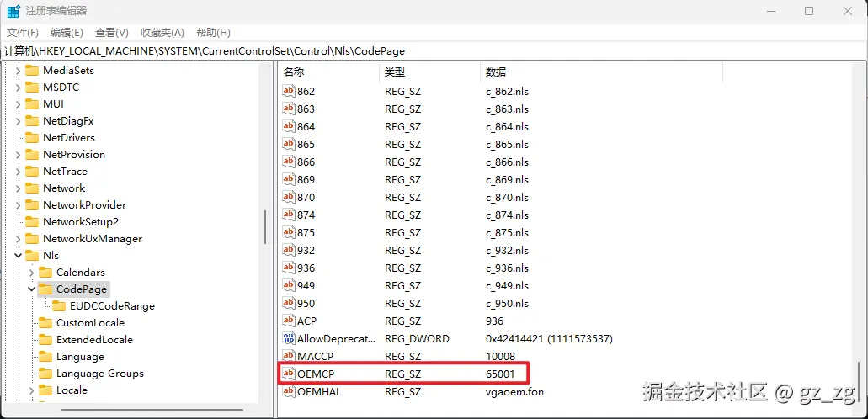The height and width of the screenshot is (419, 868).
Task: Expand the NetDiagFx key
Action: (x=19, y=121)
